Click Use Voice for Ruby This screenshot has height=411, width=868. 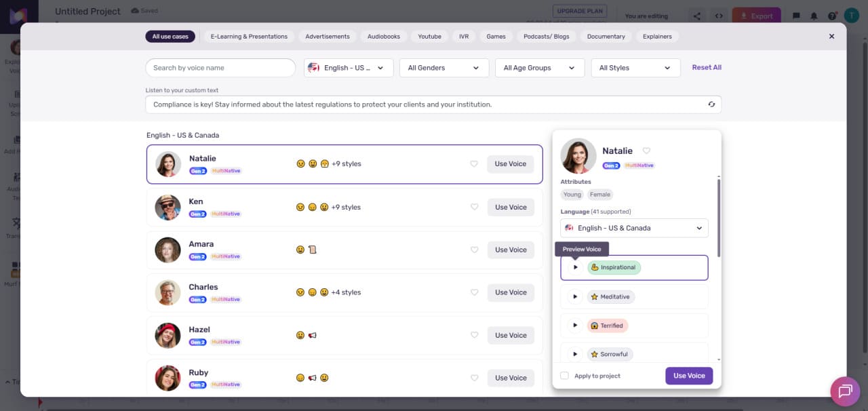[x=511, y=378]
